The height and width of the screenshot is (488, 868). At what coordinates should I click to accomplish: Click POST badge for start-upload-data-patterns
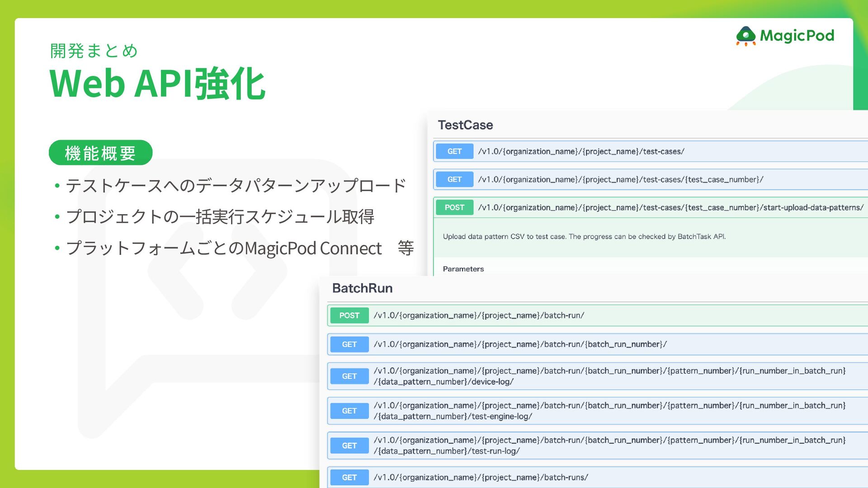pyautogui.click(x=454, y=207)
